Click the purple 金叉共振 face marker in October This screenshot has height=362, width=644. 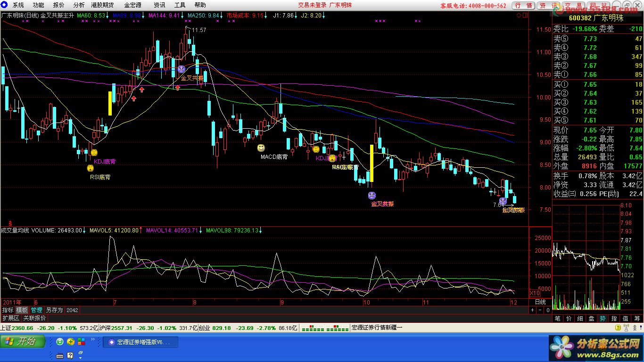[x=372, y=195]
